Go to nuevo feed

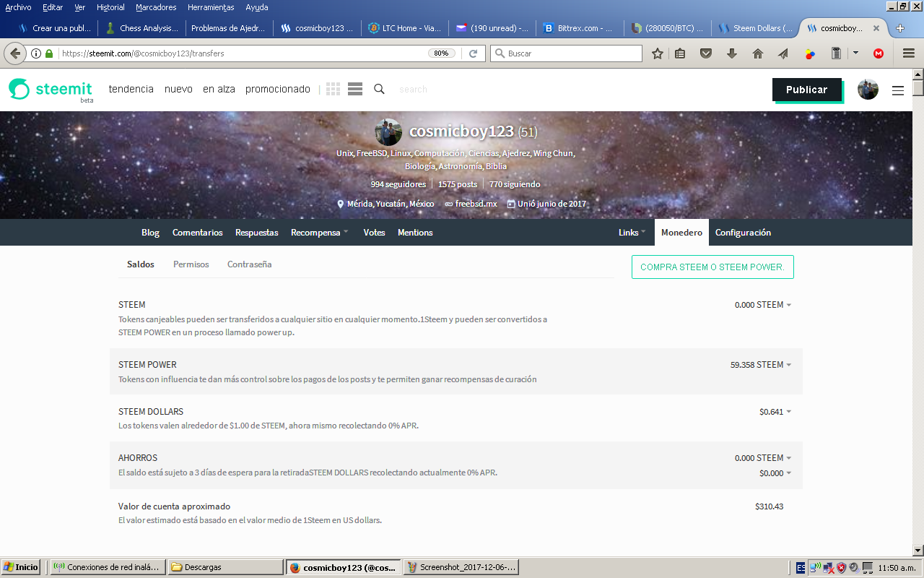[x=178, y=89]
